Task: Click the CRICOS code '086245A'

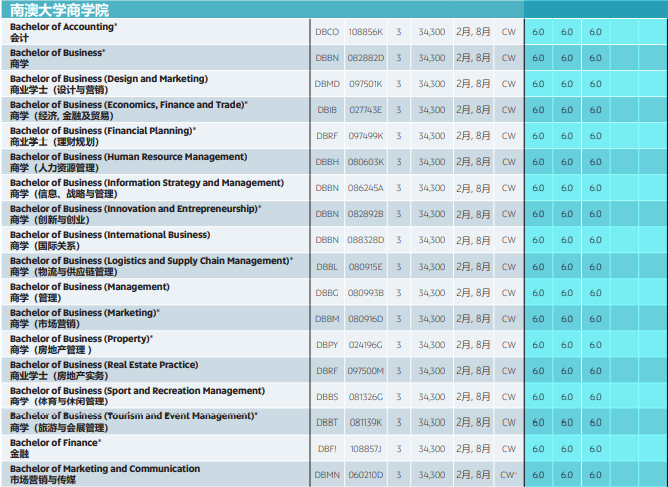Action: pos(366,188)
